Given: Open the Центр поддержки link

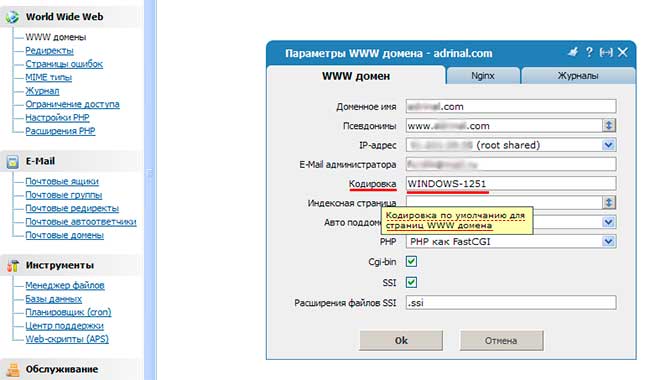Looking at the screenshot, I should pos(64,326).
